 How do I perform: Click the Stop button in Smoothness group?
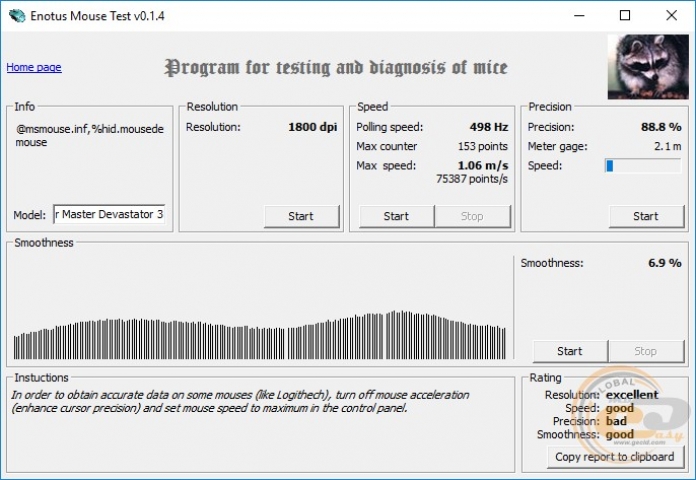point(646,351)
